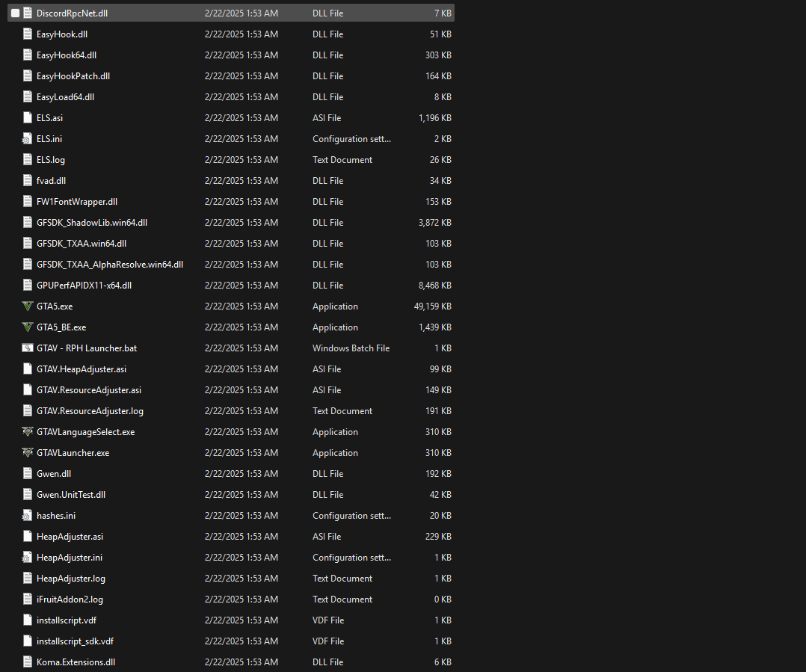
Task: Click the GTA5.exe green V icon
Action: (x=28, y=306)
